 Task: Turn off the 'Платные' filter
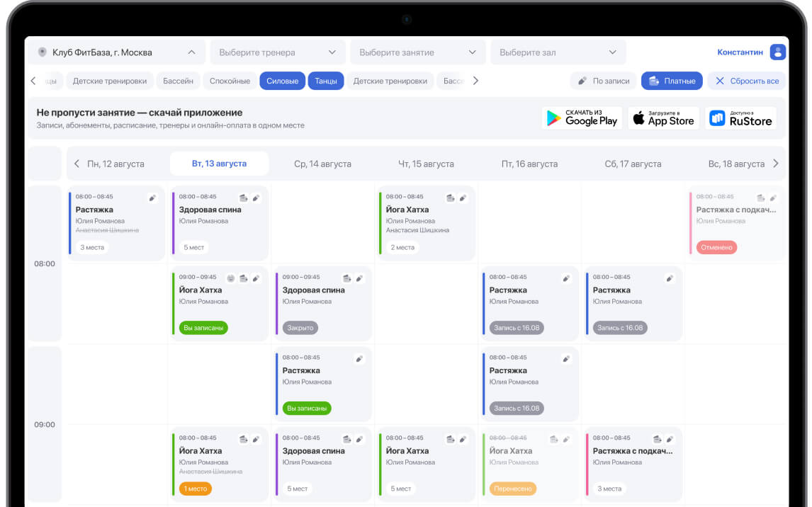(x=672, y=81)
